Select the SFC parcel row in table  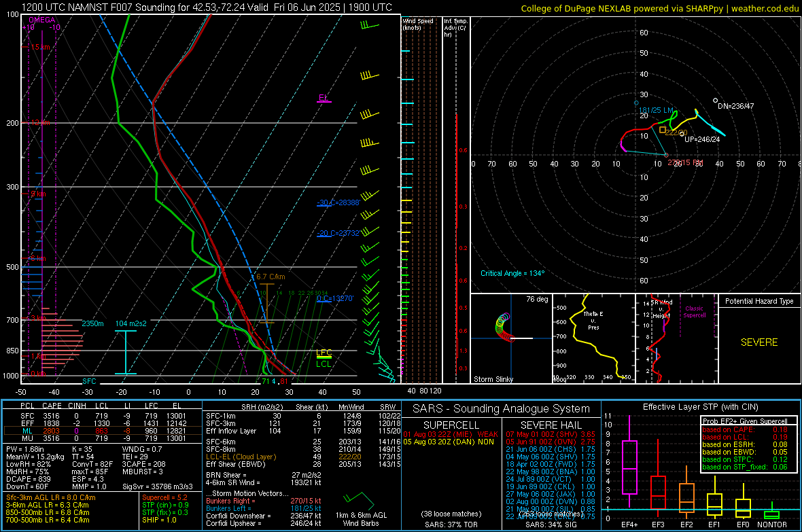coord(103,416)
